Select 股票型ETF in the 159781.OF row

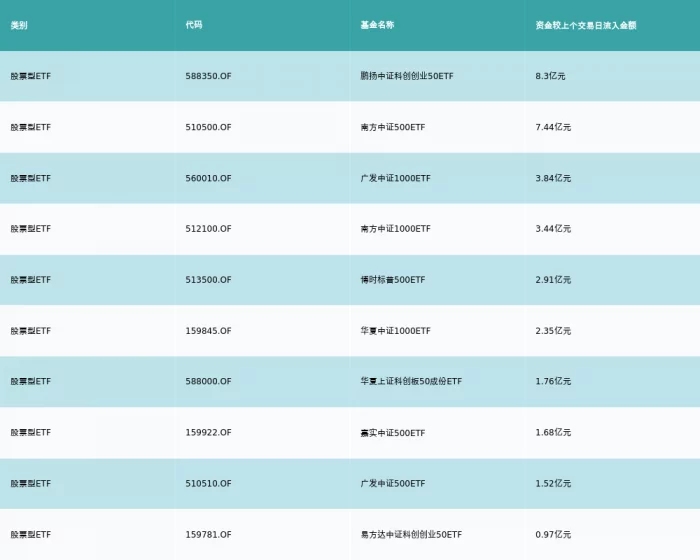pos(31,535)
